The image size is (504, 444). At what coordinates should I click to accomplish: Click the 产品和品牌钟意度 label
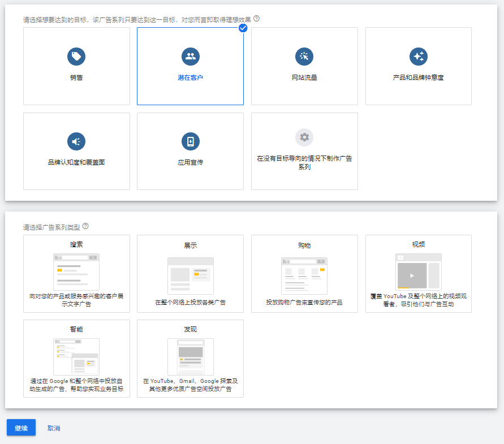(418, 77)
